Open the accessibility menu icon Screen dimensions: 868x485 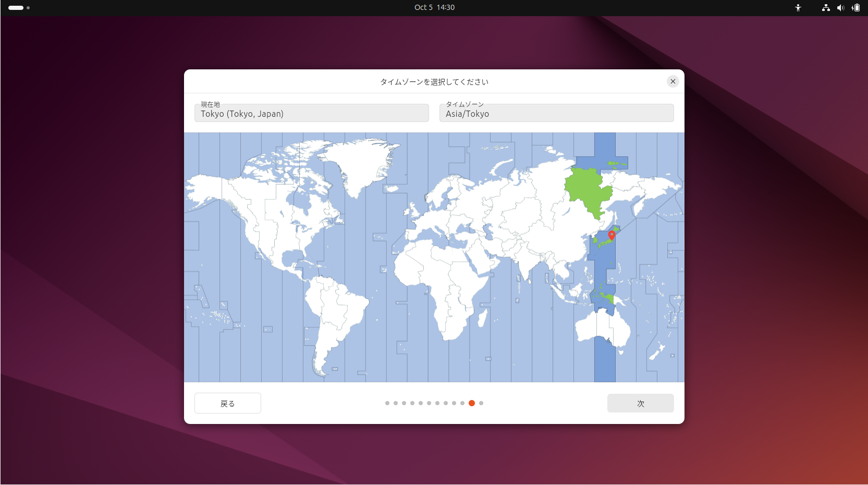click(x=798, y=8)
